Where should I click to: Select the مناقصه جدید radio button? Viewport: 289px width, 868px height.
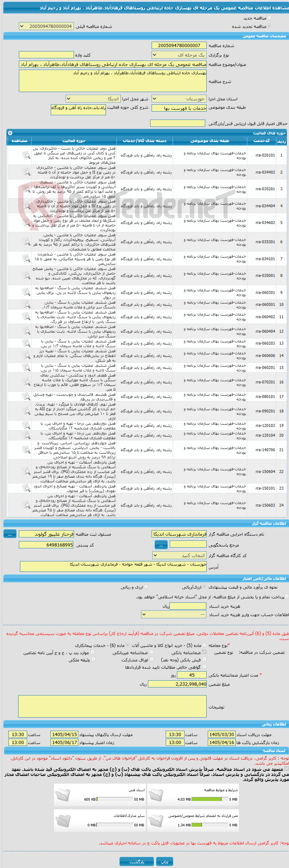pos(269,18)
